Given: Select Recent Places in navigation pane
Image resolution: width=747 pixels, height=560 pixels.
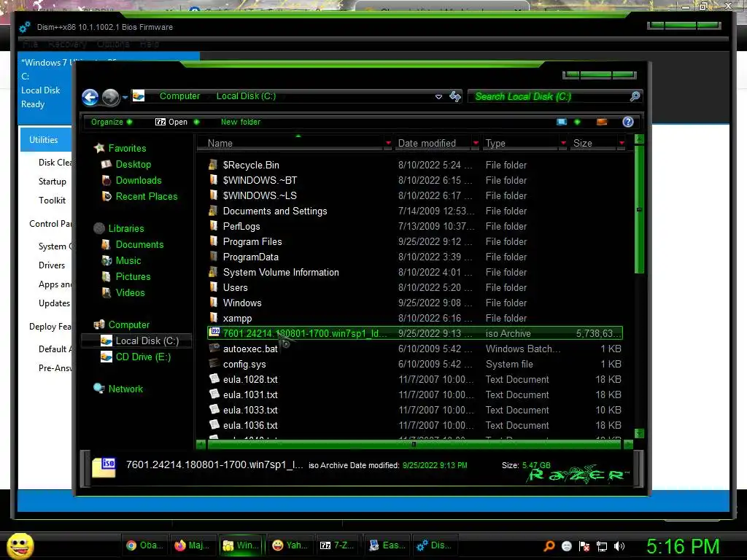Looking at the screenshot, I should 146,196.
